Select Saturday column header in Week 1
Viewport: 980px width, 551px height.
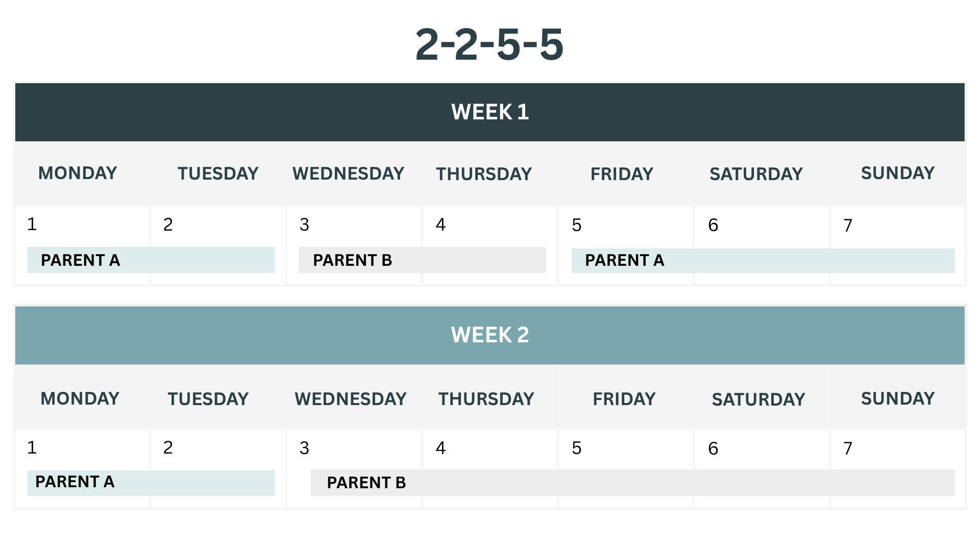pos(756,174)
